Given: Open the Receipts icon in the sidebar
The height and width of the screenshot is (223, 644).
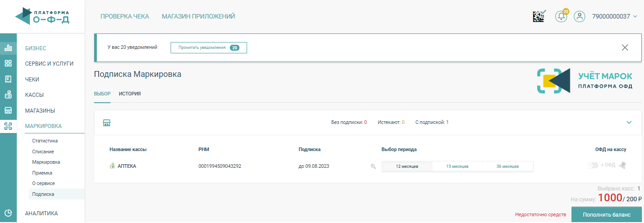Looking at the screenshot, I should pyautogui.click(x=8, y=79).
